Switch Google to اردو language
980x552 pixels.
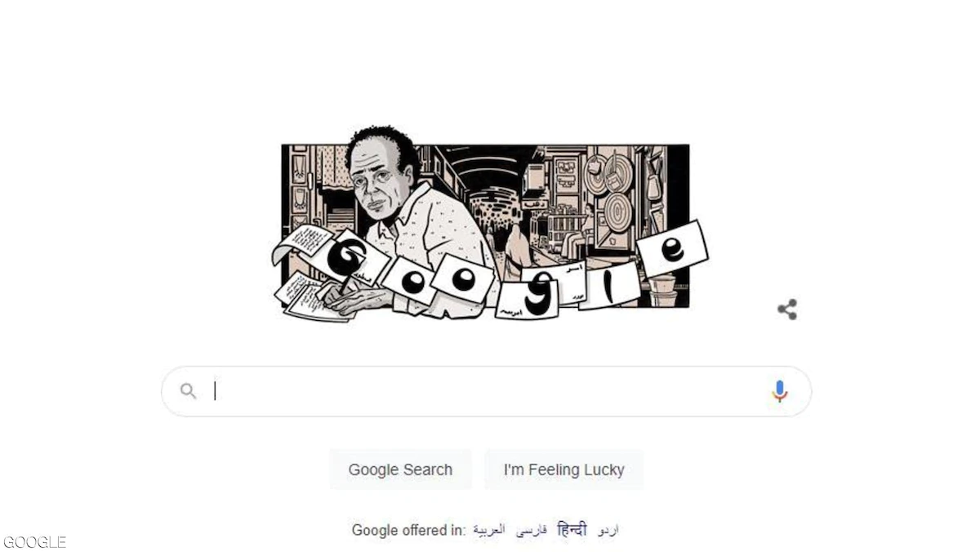pos(608,530)
